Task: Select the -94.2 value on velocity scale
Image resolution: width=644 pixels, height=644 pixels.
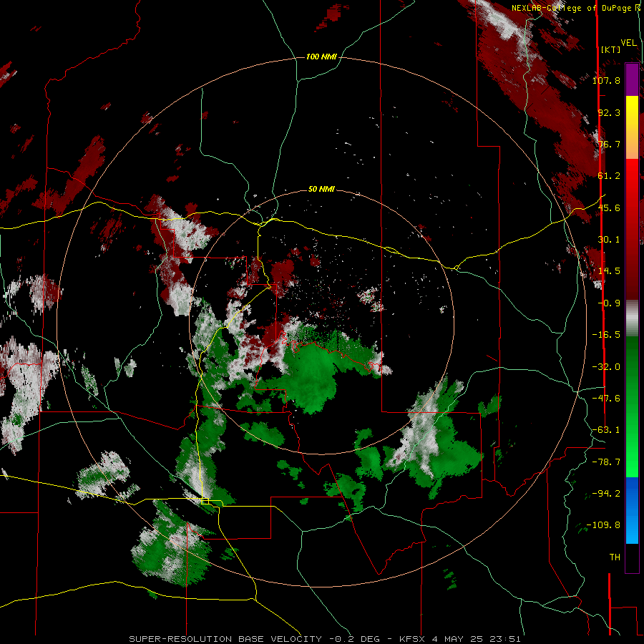Action: 606,493
